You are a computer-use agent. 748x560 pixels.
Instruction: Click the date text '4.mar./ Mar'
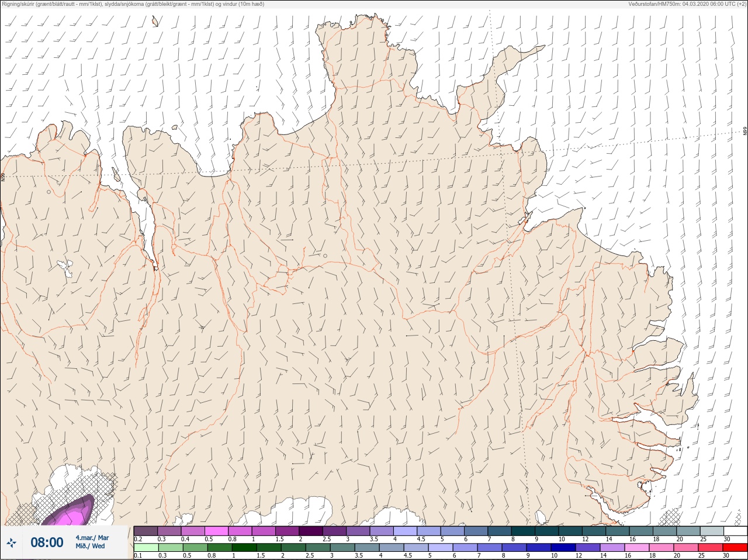[x=92, y=537]
